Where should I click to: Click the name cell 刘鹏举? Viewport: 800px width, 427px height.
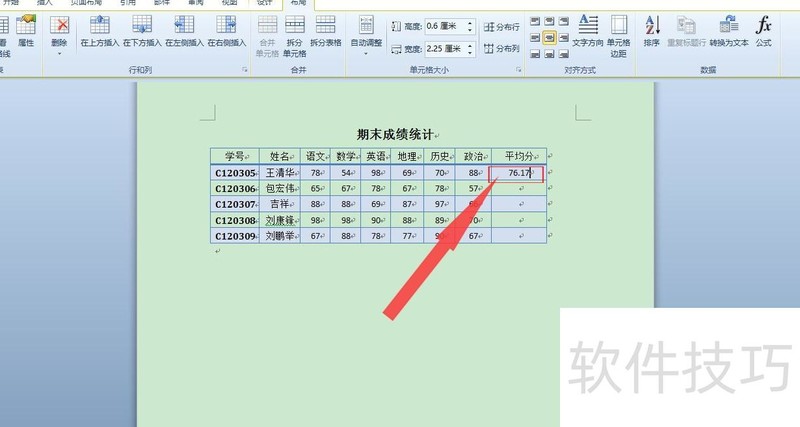[280, 236]
